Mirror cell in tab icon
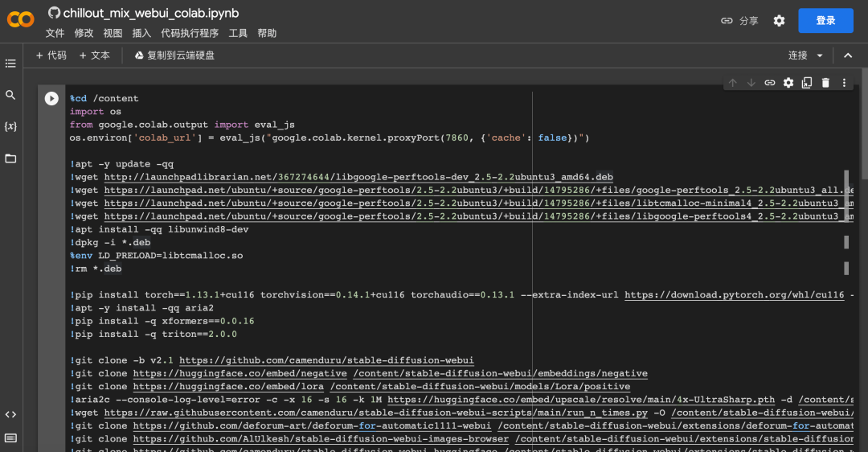 point(807,83)
